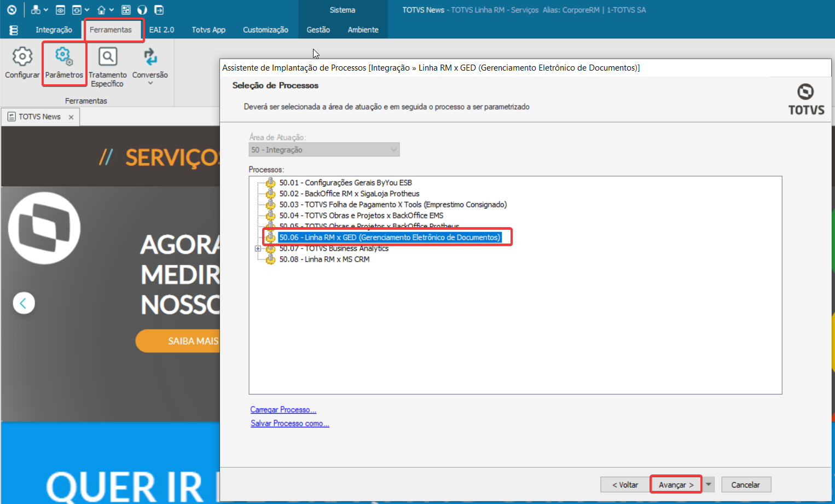The image size is (835, 504).
Task: Click the window-with-eye icon in the quick toolbar
Action: click(61, 10)
